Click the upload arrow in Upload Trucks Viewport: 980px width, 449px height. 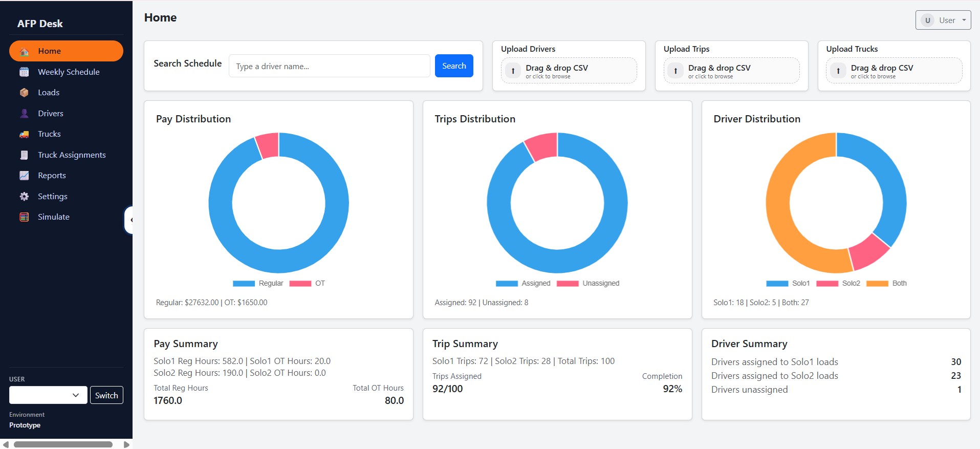click(x=838, y=71)
